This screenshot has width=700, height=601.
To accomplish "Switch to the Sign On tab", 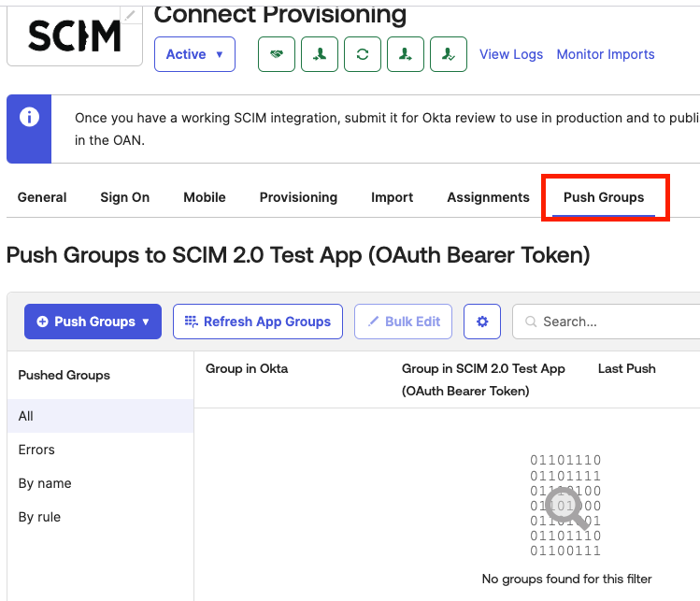I will (x=125, y=197).
